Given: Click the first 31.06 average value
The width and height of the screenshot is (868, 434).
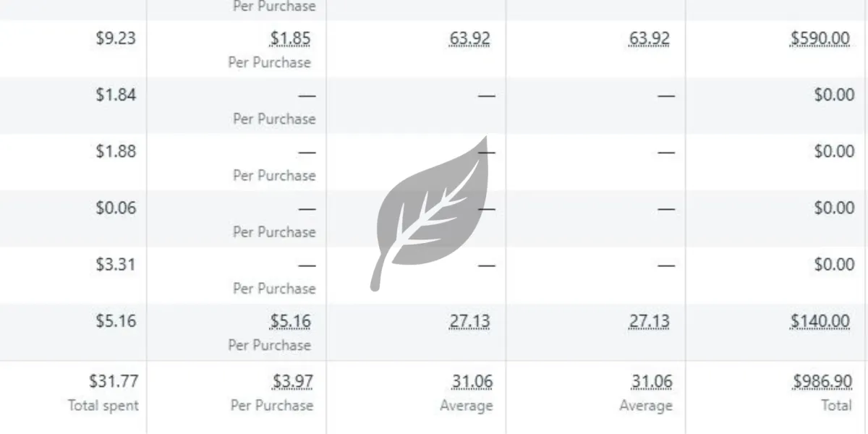Looking at the screenshot, I should click(x=472, y=381).
